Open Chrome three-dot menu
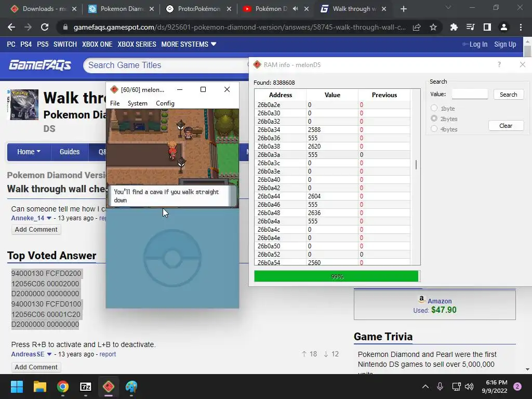The width and height of the screenshot is (532, 399). pos(521,27)
